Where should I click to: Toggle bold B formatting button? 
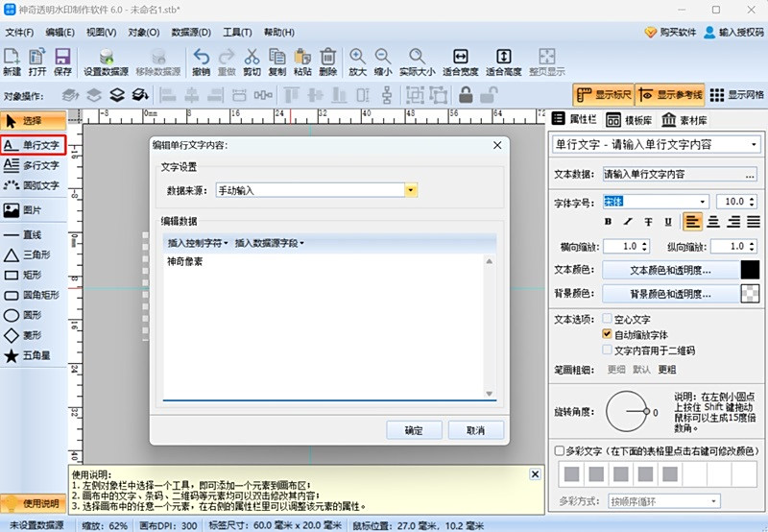click(608, 222)
